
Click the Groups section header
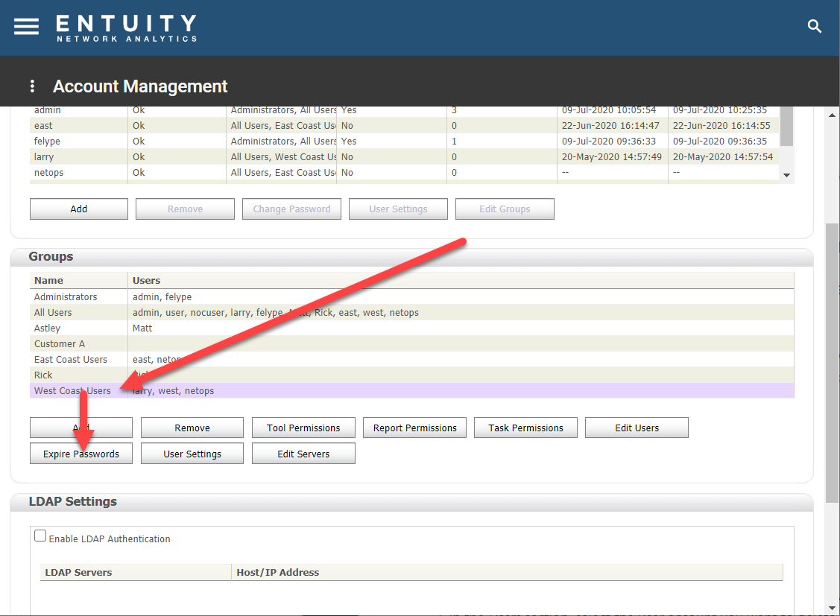[411, 257]
